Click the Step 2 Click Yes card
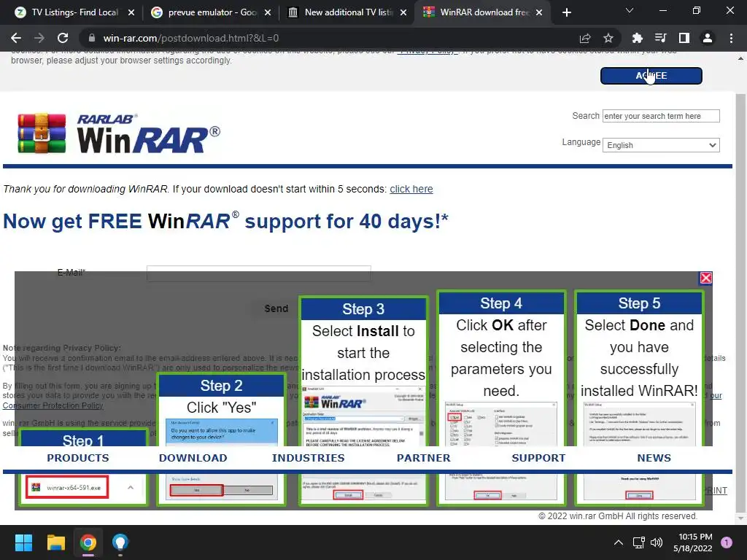This screenshot has height=560, width=747. point(222,438)
